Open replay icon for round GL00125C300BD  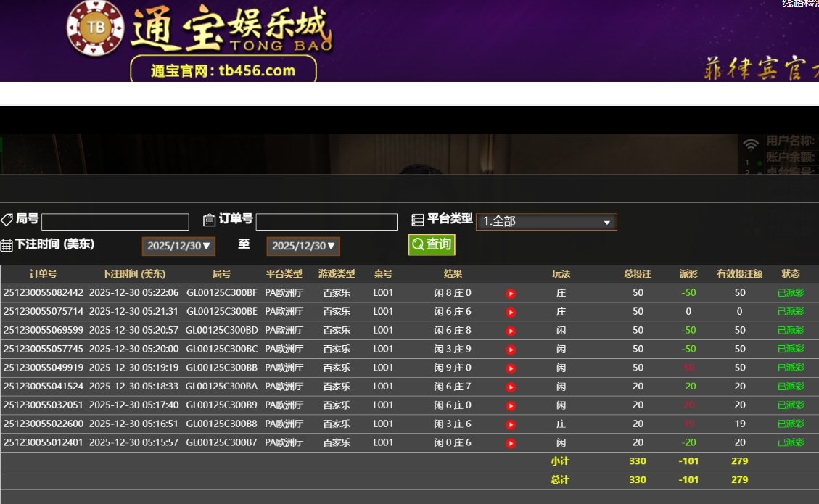point(511,331)
